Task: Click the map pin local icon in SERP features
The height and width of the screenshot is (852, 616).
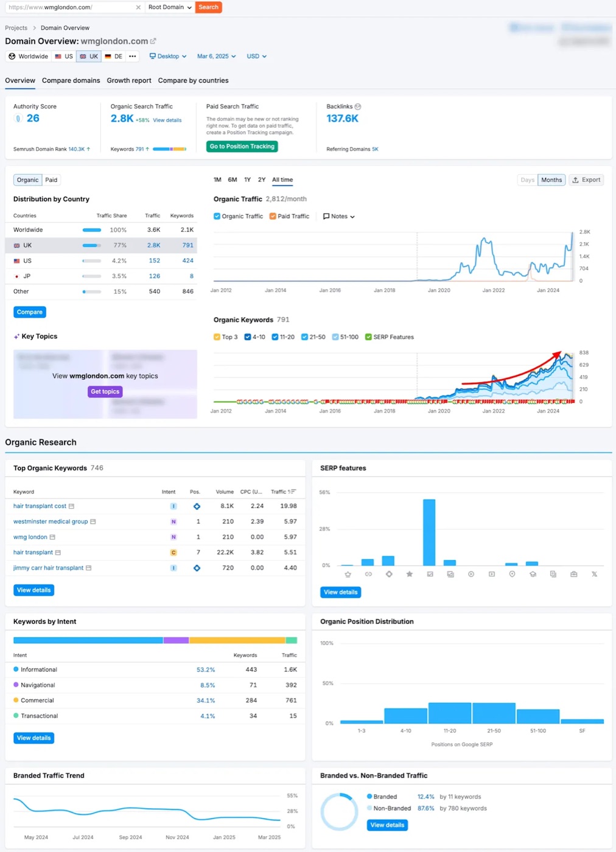Action: coord(512,574)
